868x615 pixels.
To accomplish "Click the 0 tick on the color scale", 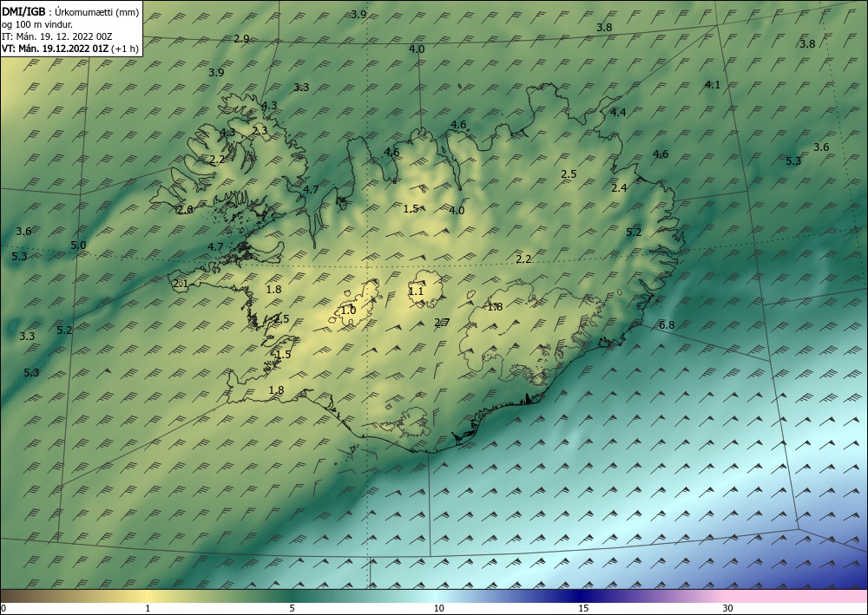I will pyautogui.click(x=3, y=608).
